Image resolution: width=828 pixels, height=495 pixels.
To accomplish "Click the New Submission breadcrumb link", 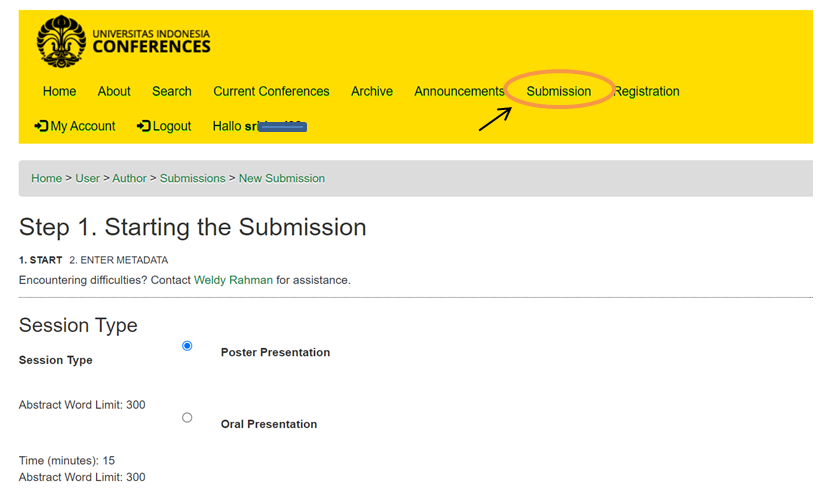I will 281,178.
